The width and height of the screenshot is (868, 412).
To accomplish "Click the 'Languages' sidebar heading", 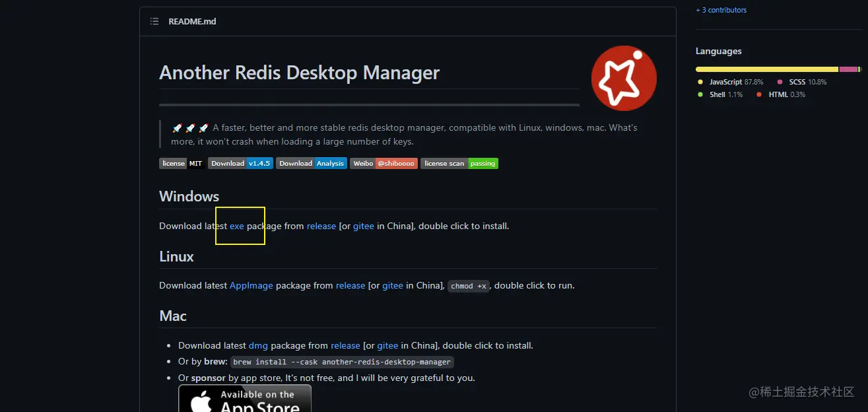I will pos(719,51).
